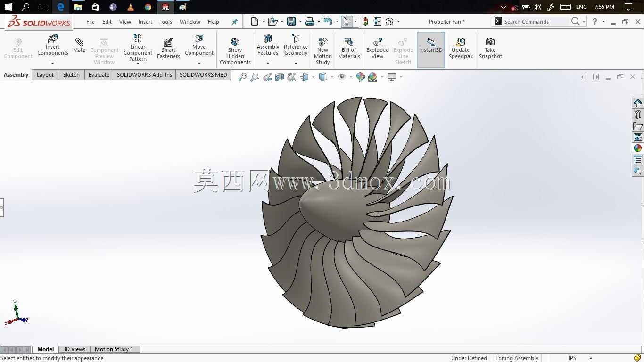The image size is (644, 362).
Task: Click Show Hidden Components
Action: pos(235,50)
